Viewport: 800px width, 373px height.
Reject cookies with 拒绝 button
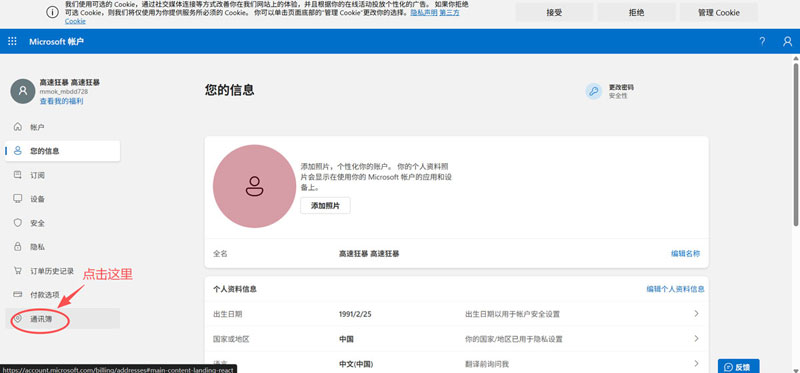pos(636,12)
